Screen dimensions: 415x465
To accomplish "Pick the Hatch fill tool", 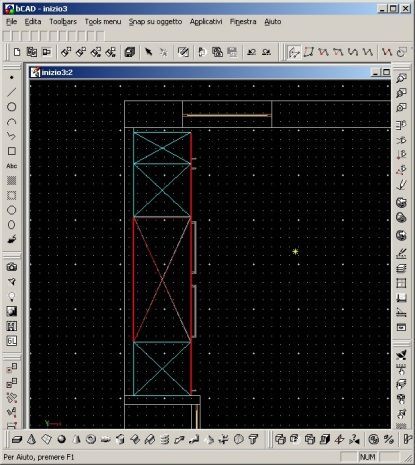I will 12,180.
